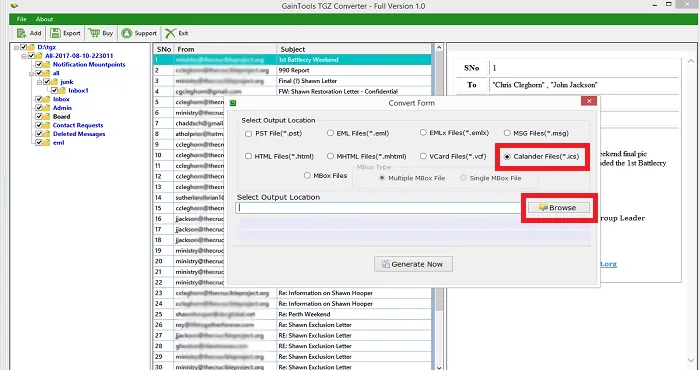Open the About menu
The height and width of the screenshot is (370, 700).
[45, 19]
